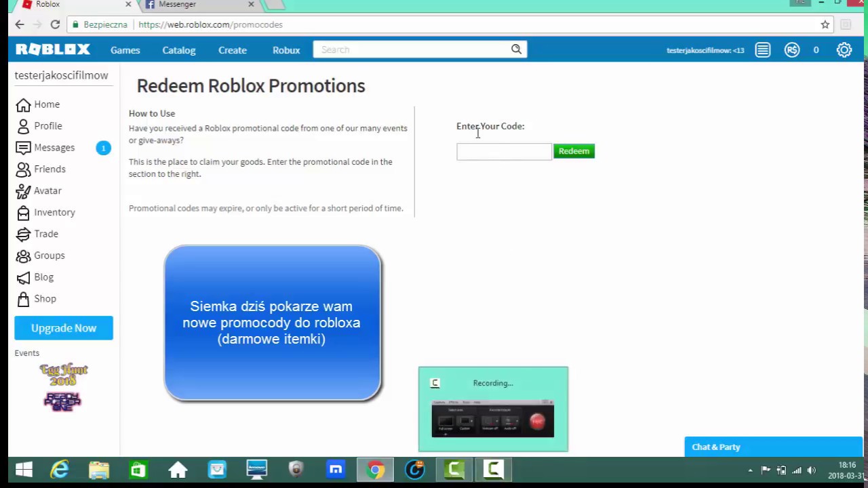The image size is (868, 488).
Task: Click Chrome icon in taskbar
Action: [x=375, y=470]
